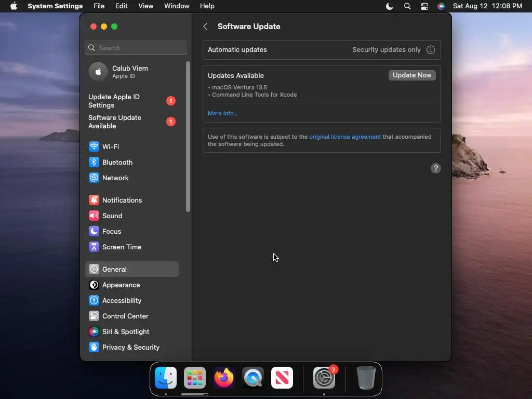532x399 pixels.
Task: Click Focus moon icon in menu bar
Action: (x=390, y=6)
